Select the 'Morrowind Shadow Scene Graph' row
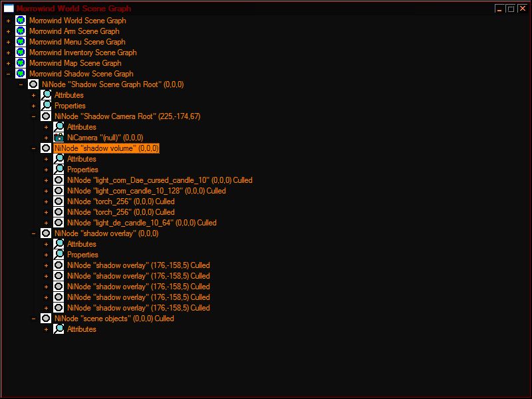The image size is (532, 399). pyautogui.click(x=81, y=74)
